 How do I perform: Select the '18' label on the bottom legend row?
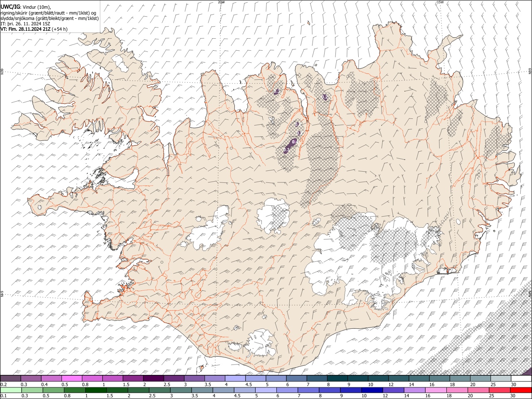click(x=449, y=396)
